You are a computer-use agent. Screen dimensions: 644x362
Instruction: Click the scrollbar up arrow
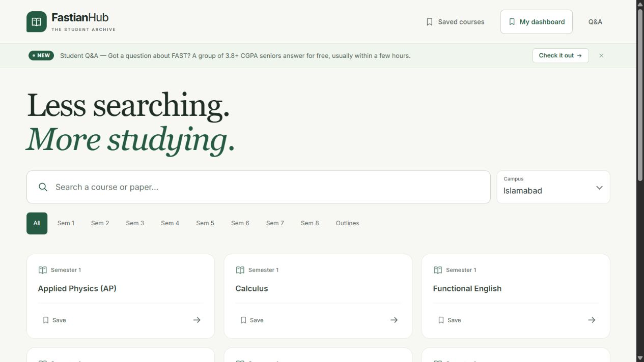pos(640,4)
